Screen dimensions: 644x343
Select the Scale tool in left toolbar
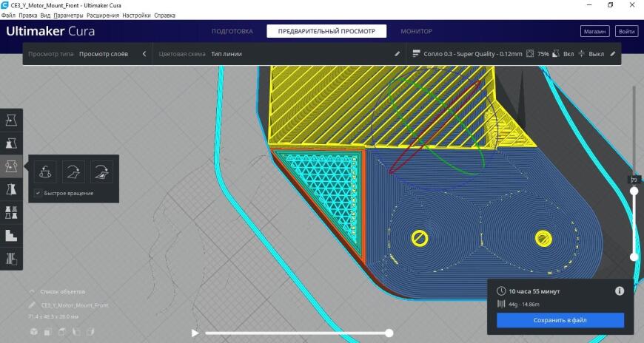tap(11, 143)
